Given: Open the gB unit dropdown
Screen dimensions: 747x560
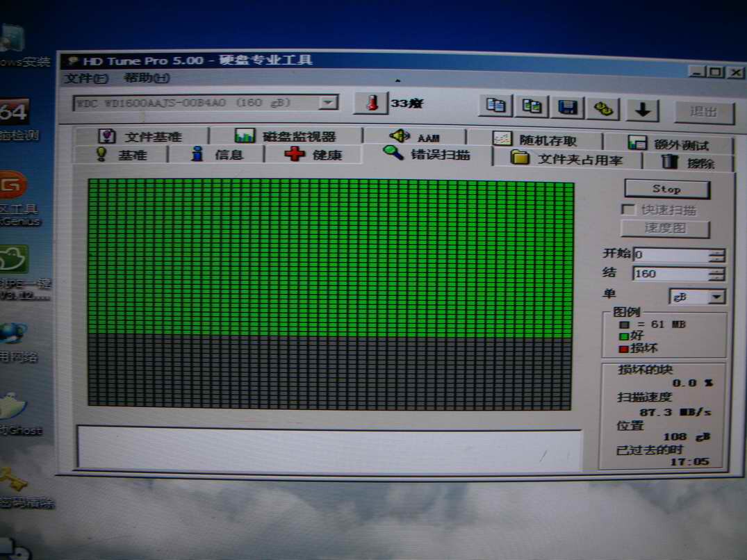Looking at the screenshot, I should point(716,297).
